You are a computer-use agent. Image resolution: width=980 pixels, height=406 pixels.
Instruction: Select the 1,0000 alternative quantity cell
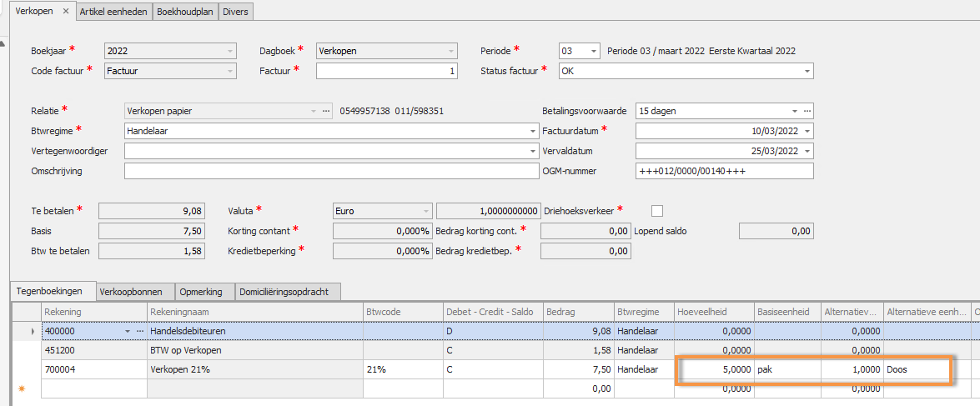pyautogui.click(x=852, y=369)
